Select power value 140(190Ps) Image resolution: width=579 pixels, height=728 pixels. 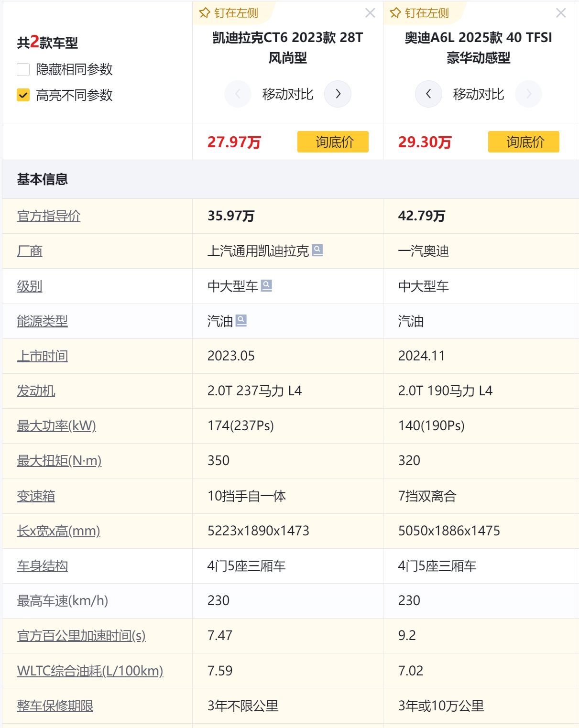tap(431, 425)
